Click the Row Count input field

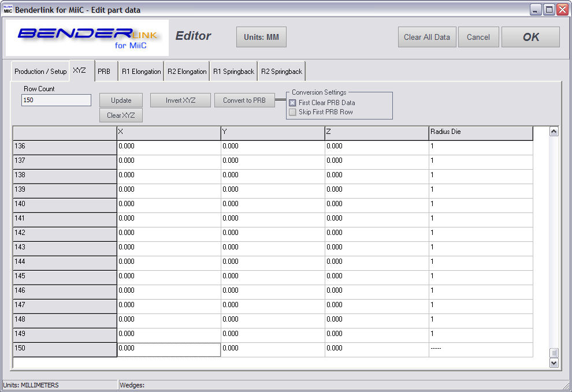56,100
